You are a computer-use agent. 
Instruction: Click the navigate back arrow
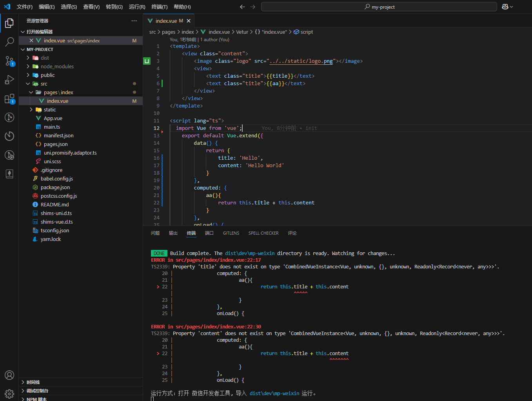[242, 7]
